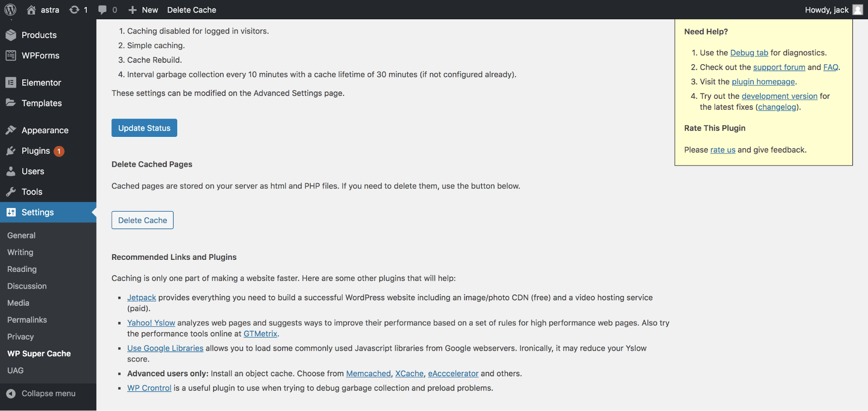868x411 pixels.
Task: Click the Update Status button
Action: click(144, 128)
